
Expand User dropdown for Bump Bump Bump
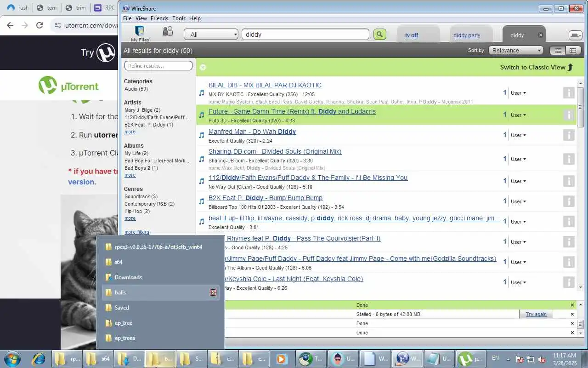pos(518,201)
